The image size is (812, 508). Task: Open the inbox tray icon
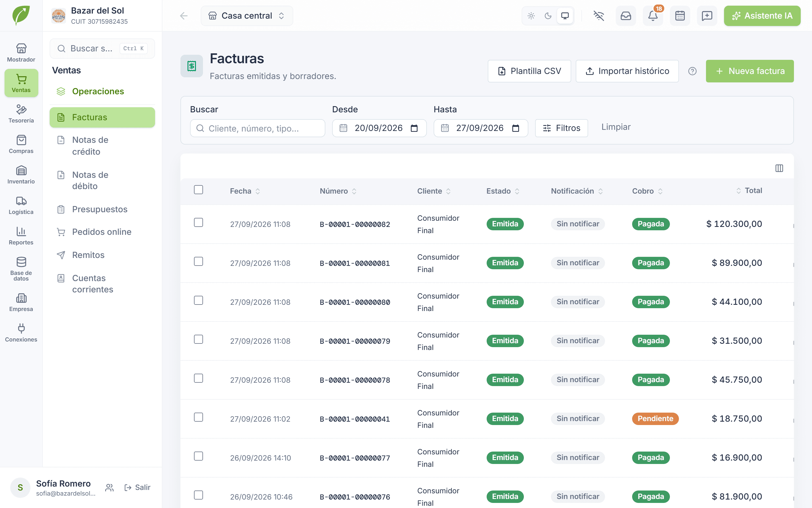click(x=626, y=16)
